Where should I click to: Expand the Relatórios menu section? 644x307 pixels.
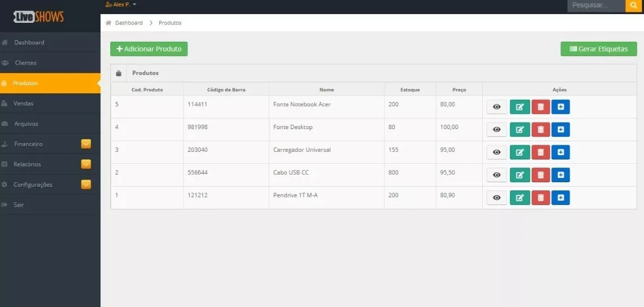[x=86, y=164]
